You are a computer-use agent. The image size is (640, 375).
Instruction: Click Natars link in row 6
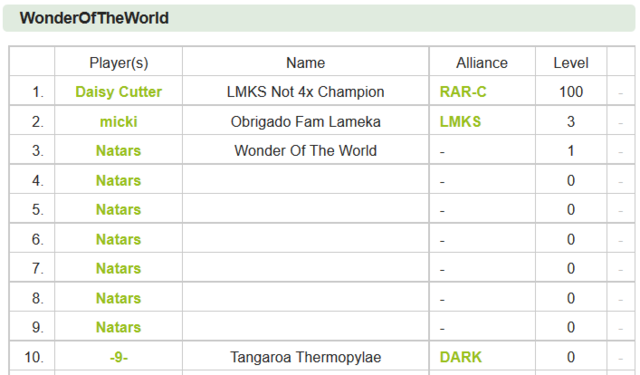pos(118,240)
